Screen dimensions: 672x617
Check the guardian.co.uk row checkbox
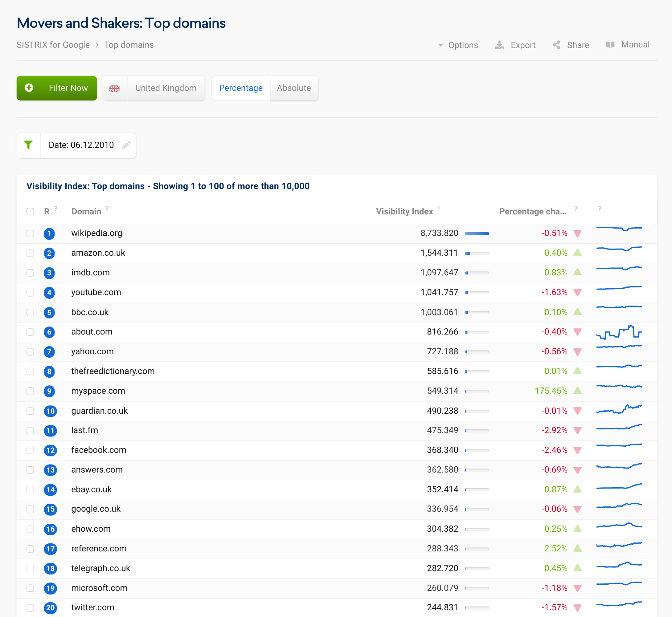(x=31, y=411)
